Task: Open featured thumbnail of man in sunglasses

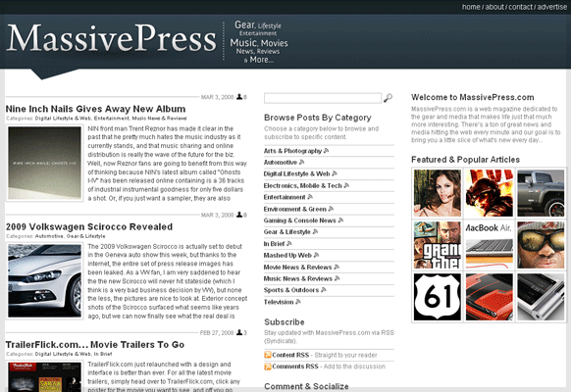Action: 541,245
